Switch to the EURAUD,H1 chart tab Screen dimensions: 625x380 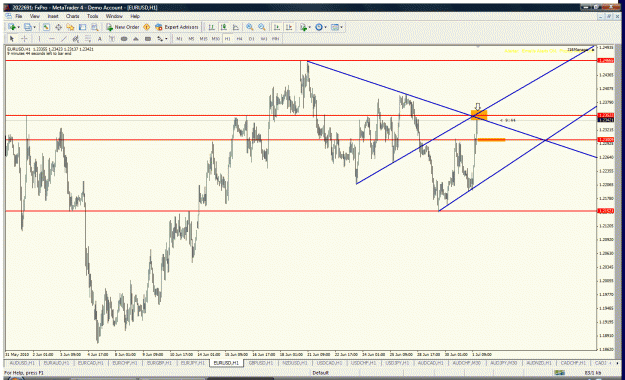(56, 363)
